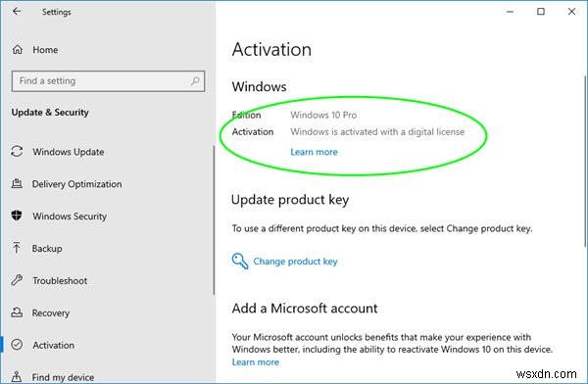Image resolution: width=588 pixels, height=384 pixels.
Task: Click the Find my device icon
Action: point(17,376)
